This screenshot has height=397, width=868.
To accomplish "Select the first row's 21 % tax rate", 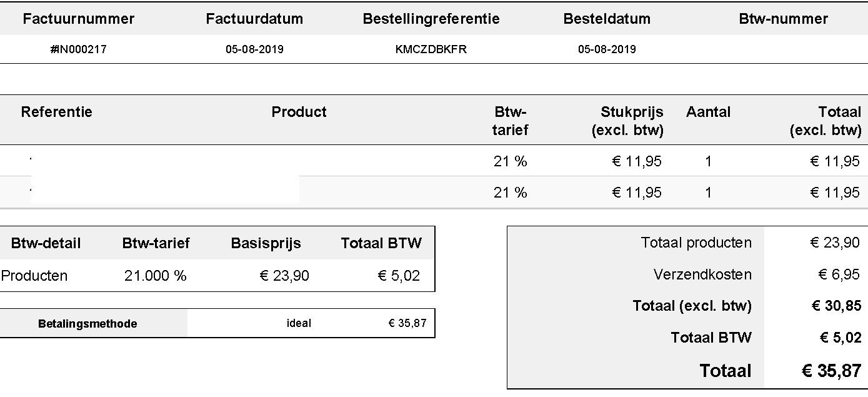I will (511, 161).
